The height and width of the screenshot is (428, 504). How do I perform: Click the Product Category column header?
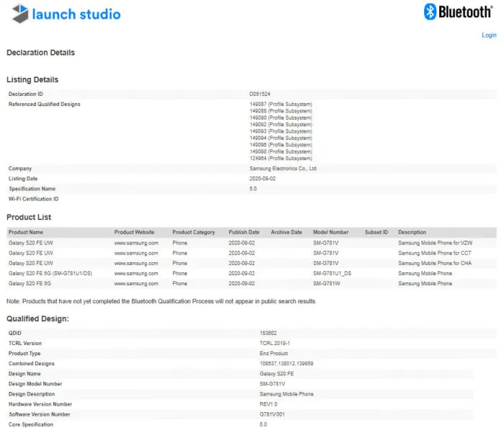pos(194,232)
